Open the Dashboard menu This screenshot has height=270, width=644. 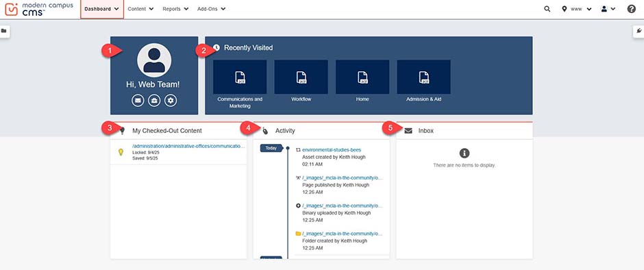pyautogui.click(x=102, y=9)
